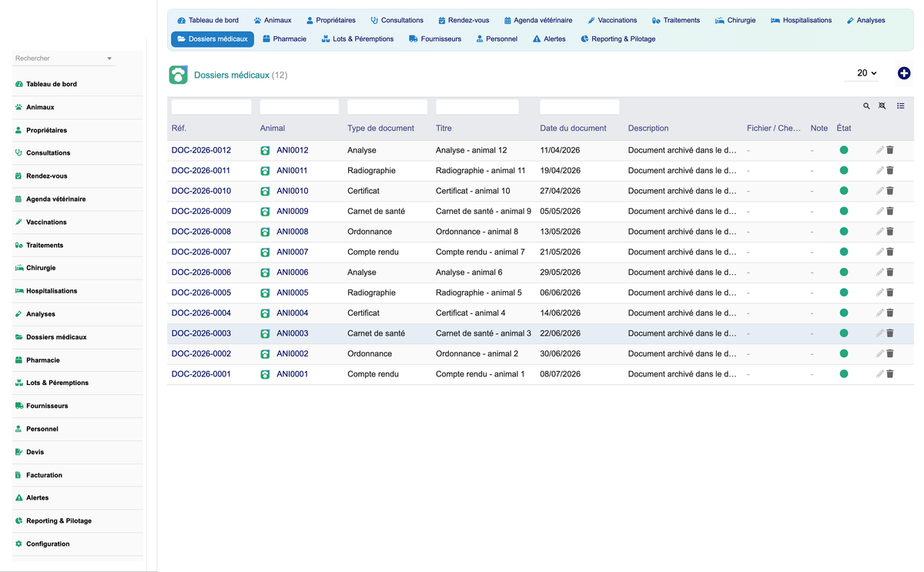Delete DOC-2026-0011 with trash icon
Screen dimensions: 924x572
[890, 171]
